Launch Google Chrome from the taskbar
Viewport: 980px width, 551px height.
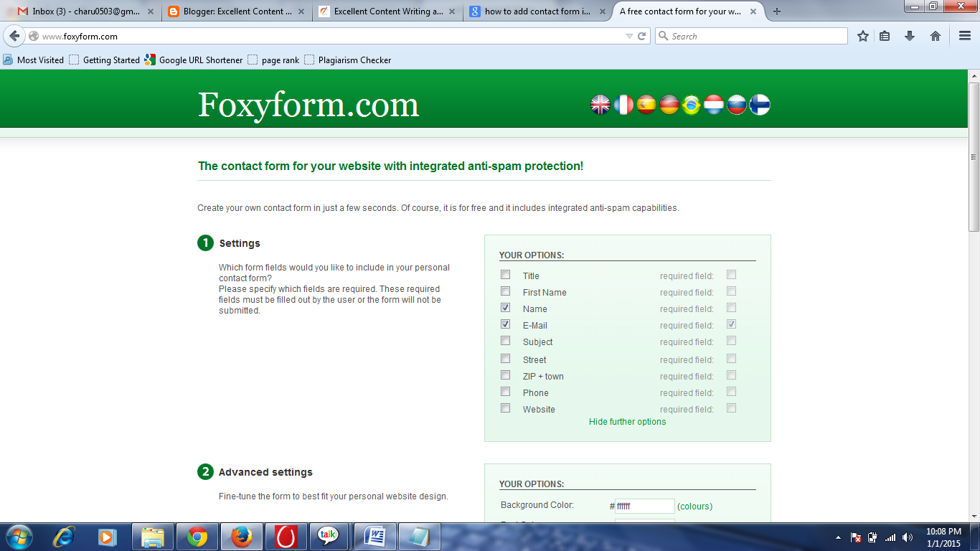tap(197, 537)
